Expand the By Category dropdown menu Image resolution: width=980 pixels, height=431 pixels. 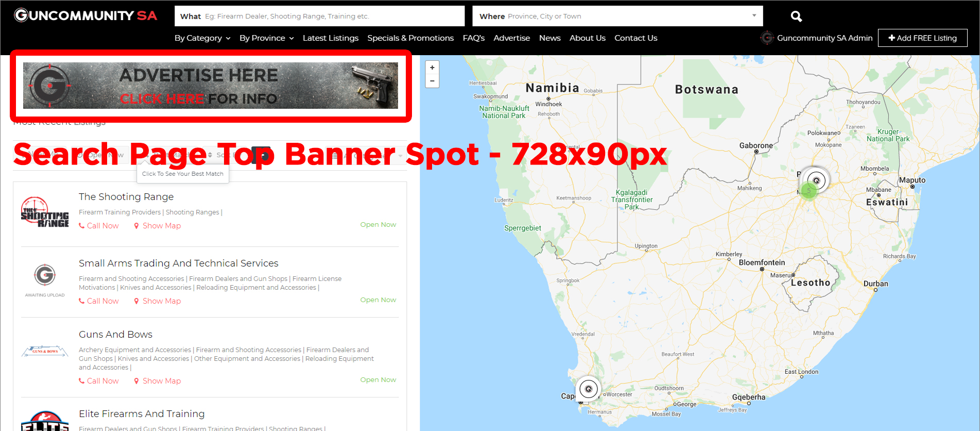[x=202, y=38]
